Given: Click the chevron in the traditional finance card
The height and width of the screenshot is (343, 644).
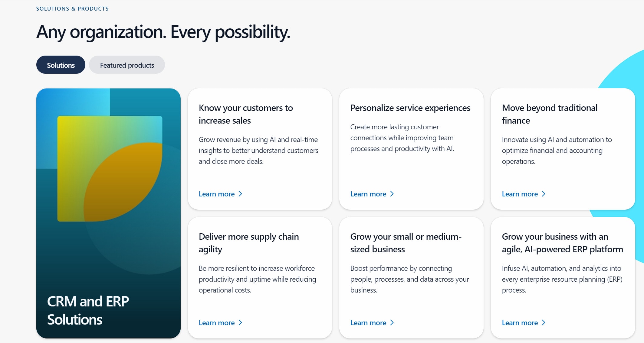Looking at the screenshot, I should [x=544, y=194].
